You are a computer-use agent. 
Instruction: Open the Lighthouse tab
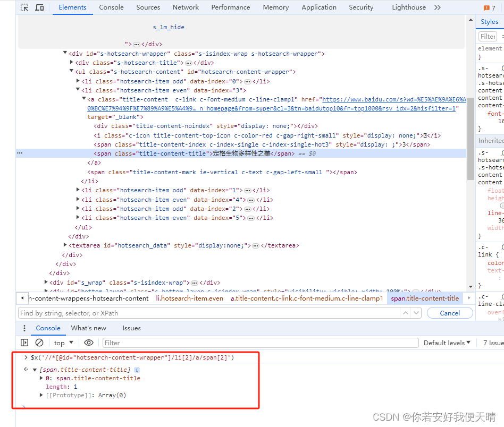[x=409, y=7]
